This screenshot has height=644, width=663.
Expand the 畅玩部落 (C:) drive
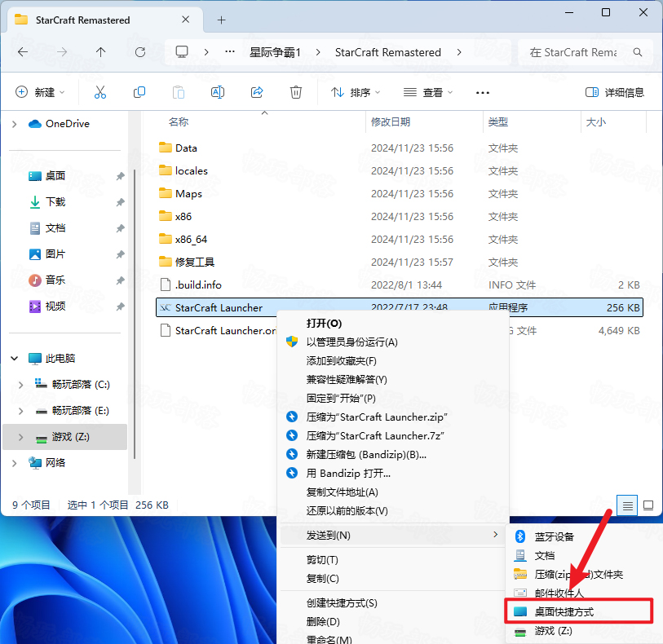click(x=20, y=385)
